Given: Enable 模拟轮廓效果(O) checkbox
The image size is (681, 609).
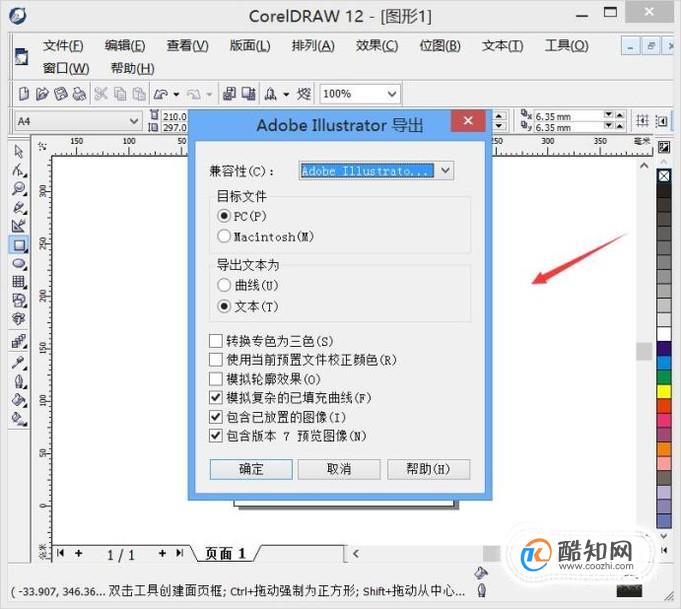Looking at the screenshot, I should [x=216, y=379].
